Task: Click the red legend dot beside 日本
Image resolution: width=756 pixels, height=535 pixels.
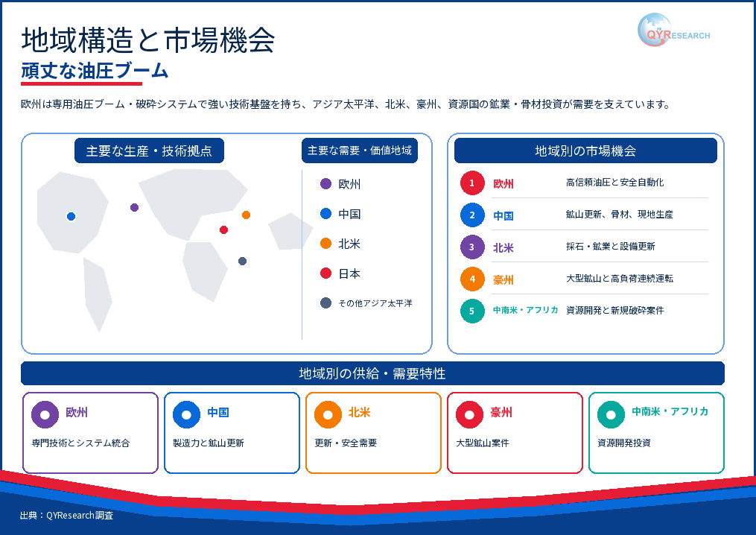Action: click(x=326, y=273)
